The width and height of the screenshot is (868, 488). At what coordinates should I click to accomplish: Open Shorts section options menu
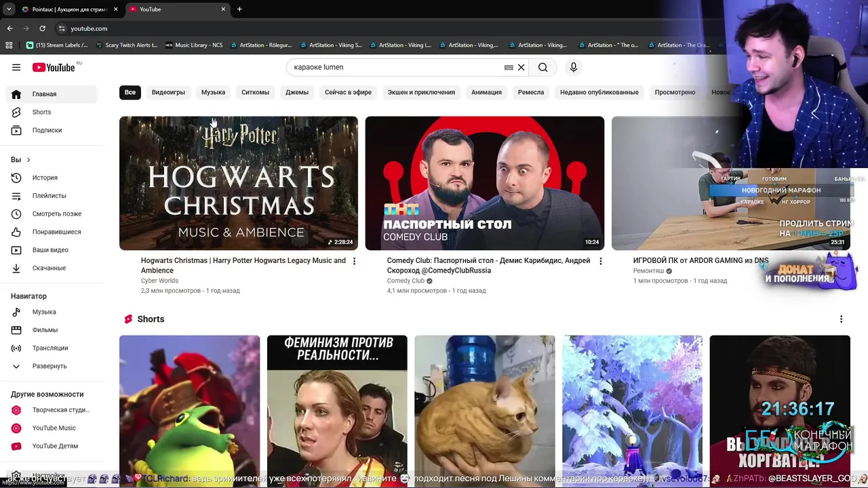pos(841,319)
